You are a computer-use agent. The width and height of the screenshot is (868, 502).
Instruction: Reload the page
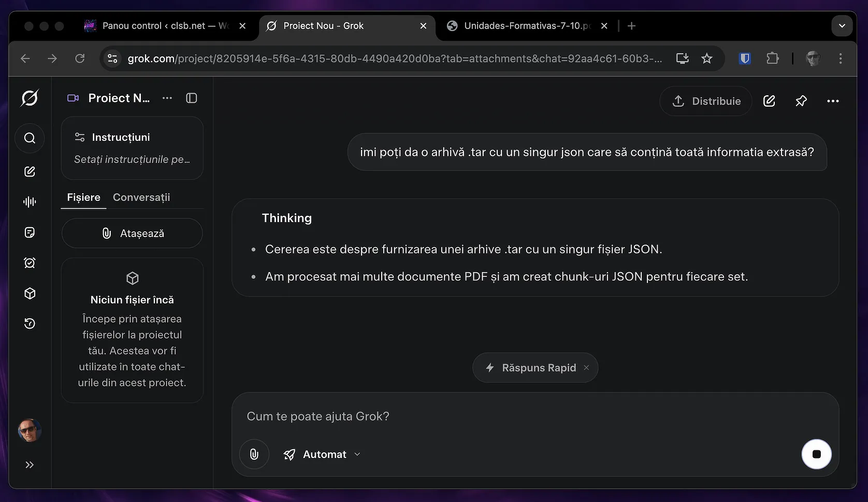tap(80, 58)
